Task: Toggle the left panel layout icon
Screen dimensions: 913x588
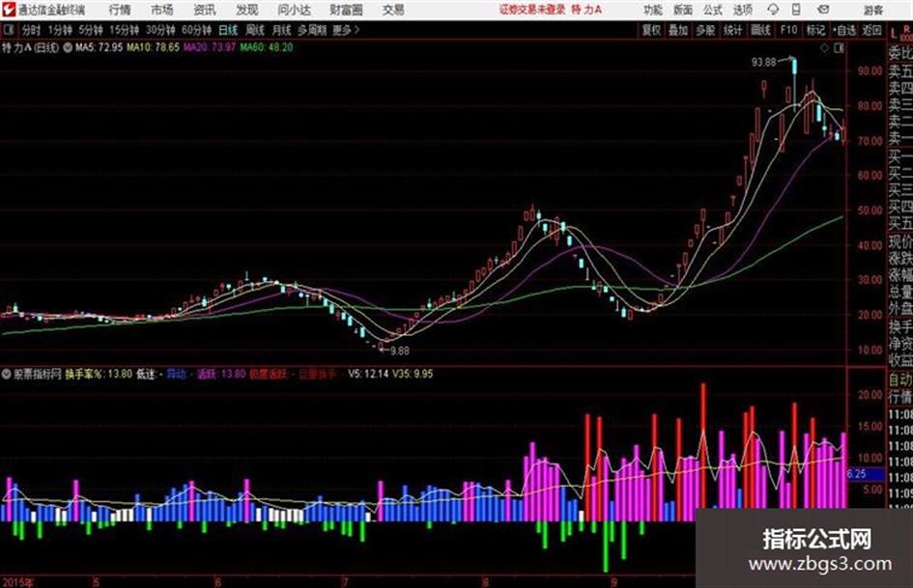Action: (x=8, y=30)
